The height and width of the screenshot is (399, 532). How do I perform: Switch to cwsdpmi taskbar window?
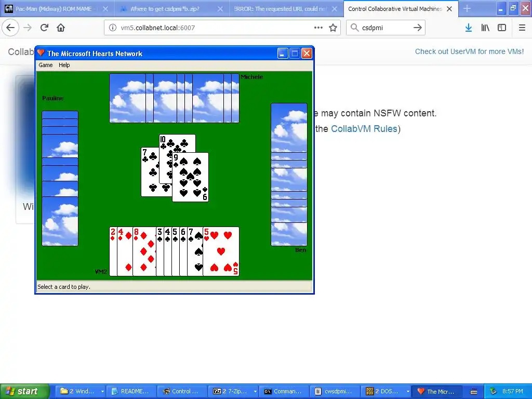(335, 391)
